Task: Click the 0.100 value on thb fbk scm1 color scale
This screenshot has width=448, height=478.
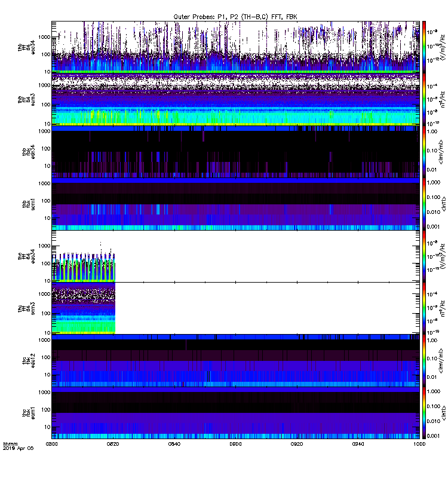Action: [x=434, y=197]
